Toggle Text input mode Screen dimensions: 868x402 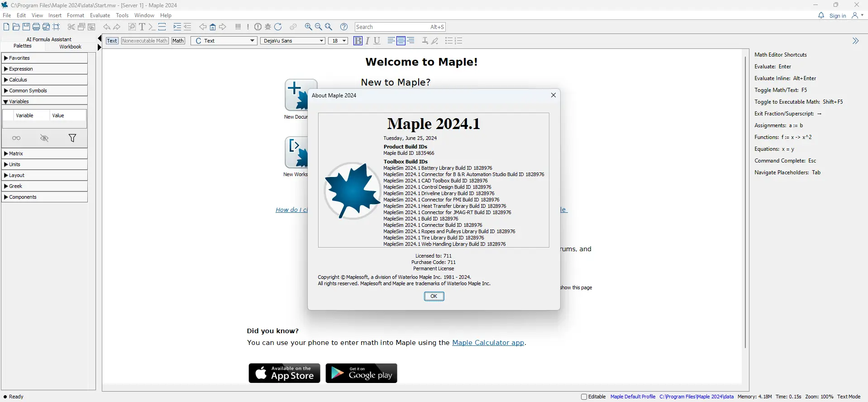click(112, 41)
